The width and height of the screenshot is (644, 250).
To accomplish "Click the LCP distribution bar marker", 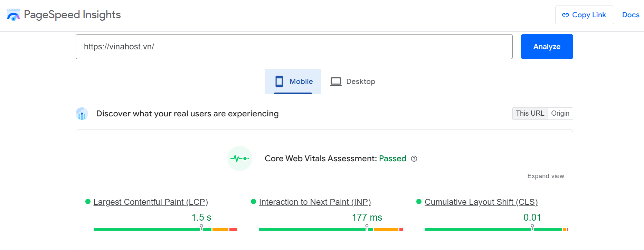I will 201,227.
